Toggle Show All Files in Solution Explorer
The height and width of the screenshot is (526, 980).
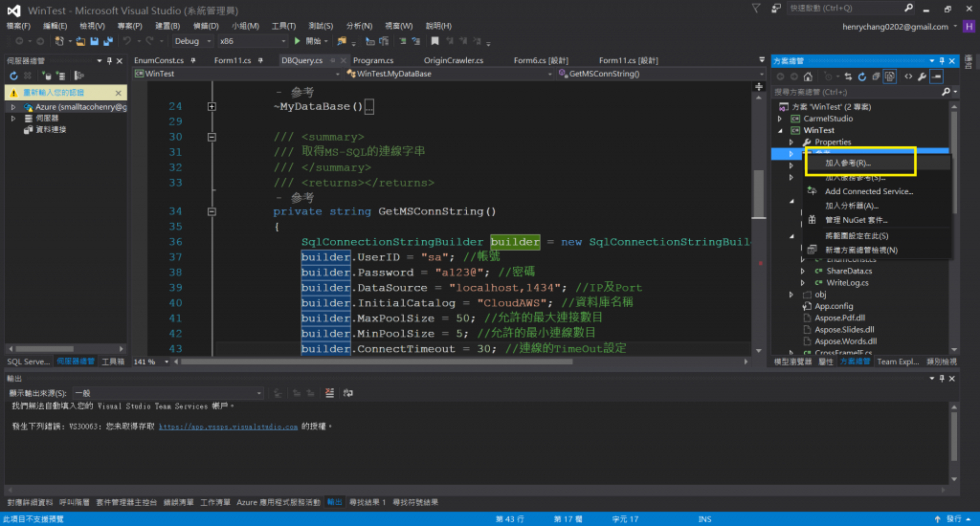coord(890,76)
